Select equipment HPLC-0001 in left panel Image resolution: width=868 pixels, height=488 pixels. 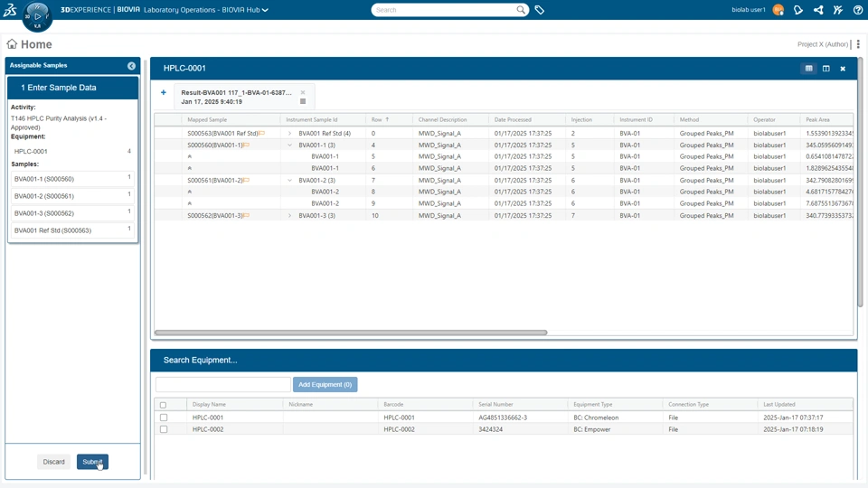click(72, 151)
